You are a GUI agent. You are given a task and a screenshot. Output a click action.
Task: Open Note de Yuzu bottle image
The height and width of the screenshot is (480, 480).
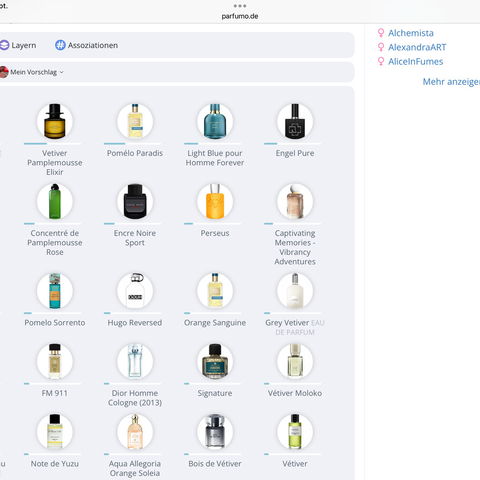55,432
